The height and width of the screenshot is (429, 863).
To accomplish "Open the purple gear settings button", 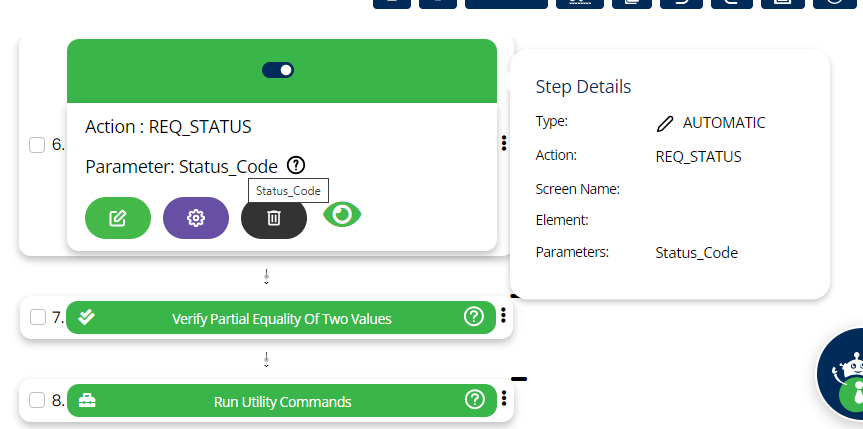I will (196, 218).
